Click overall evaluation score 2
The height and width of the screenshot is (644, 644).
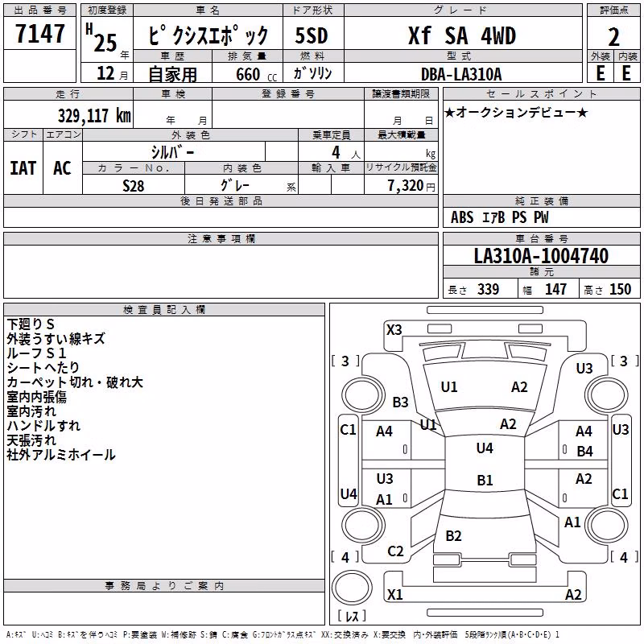click(613, 37)
